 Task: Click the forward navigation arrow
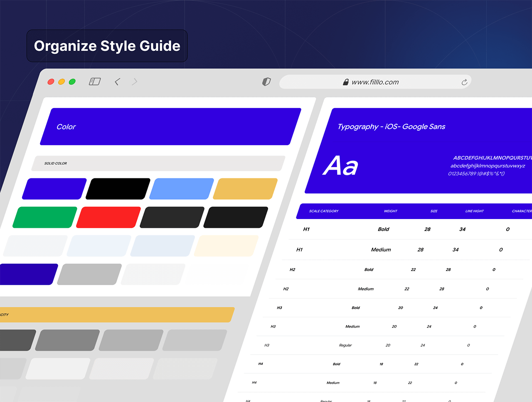[134, 82]
